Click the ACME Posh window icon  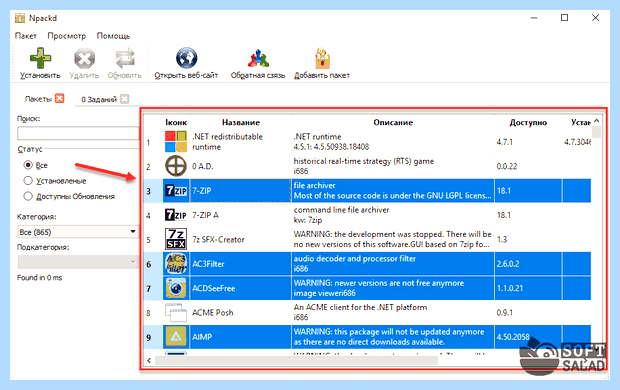tap(176, 312)
